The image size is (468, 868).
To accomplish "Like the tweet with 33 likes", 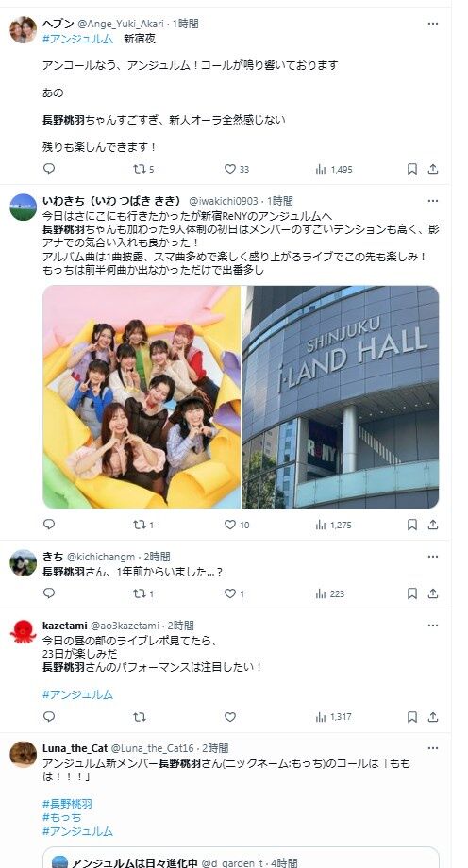I will tap(237, 169).
